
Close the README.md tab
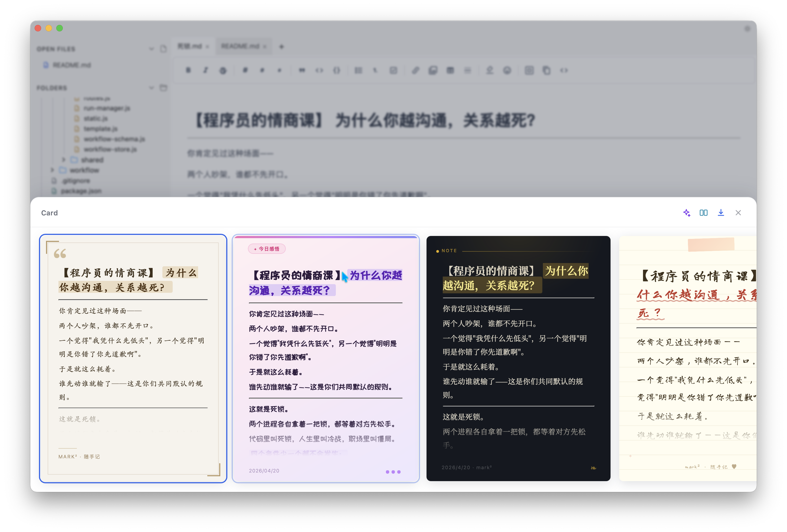265,46
